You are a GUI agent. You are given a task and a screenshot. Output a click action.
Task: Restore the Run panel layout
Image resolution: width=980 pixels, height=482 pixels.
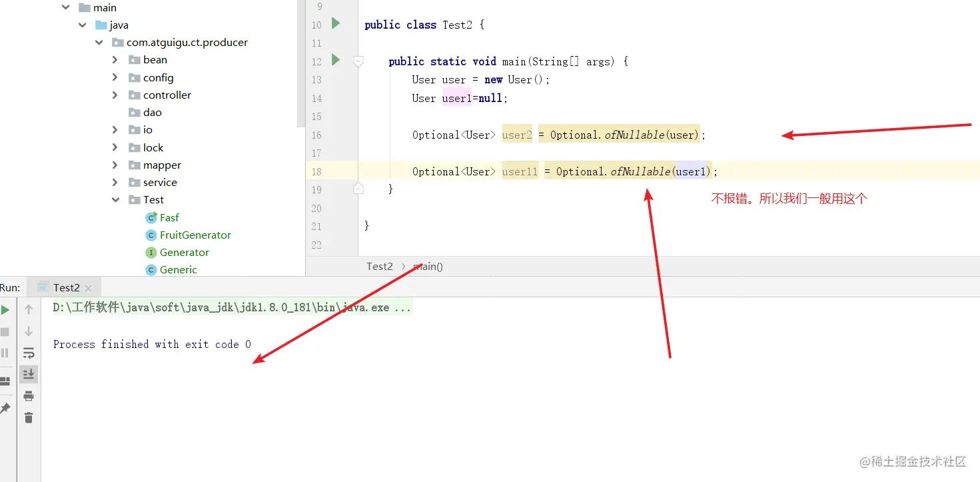(5, 381)
